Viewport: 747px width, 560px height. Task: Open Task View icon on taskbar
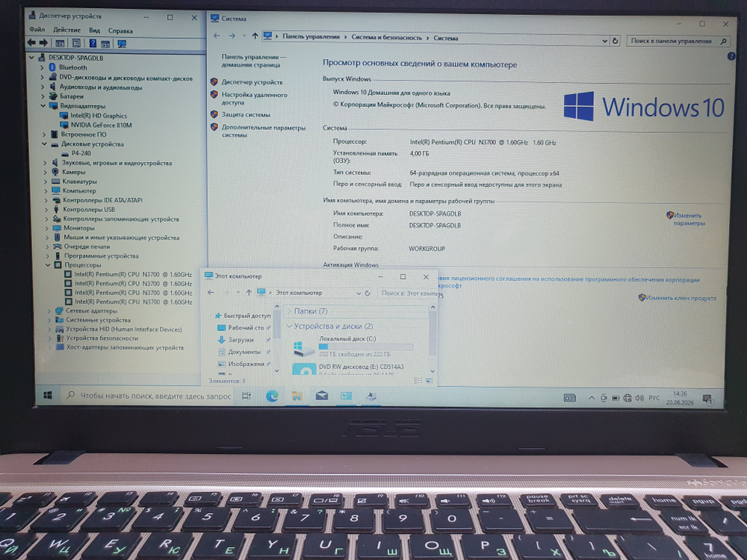click(247, 396)
